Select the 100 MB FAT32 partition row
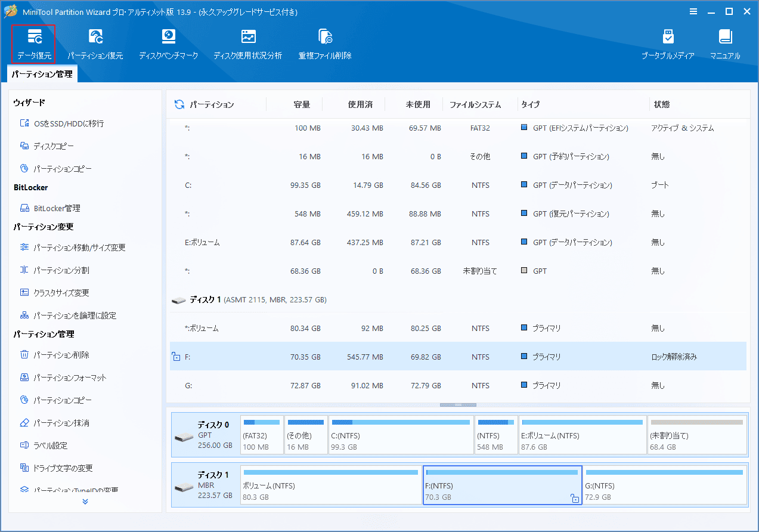This screenshot has height=532, width=759. click(x=458, y=128)
